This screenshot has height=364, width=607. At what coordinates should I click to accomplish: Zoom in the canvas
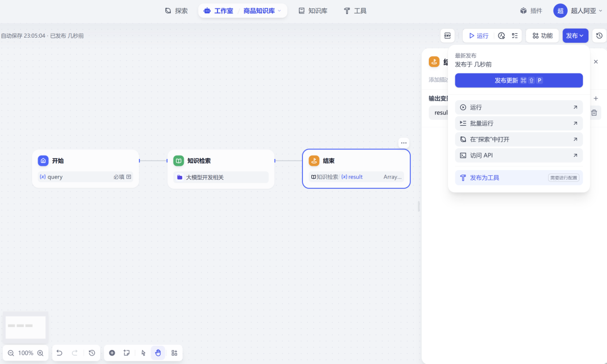[x=40, y=353]
